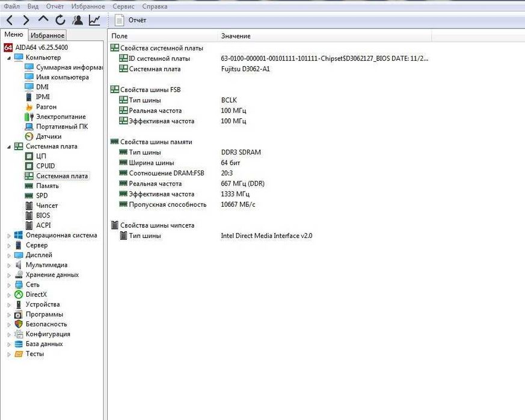Click the Intel Direct Media Interface v2.0 value
This screenshot has width=525, height=420.
click(266, 236)
